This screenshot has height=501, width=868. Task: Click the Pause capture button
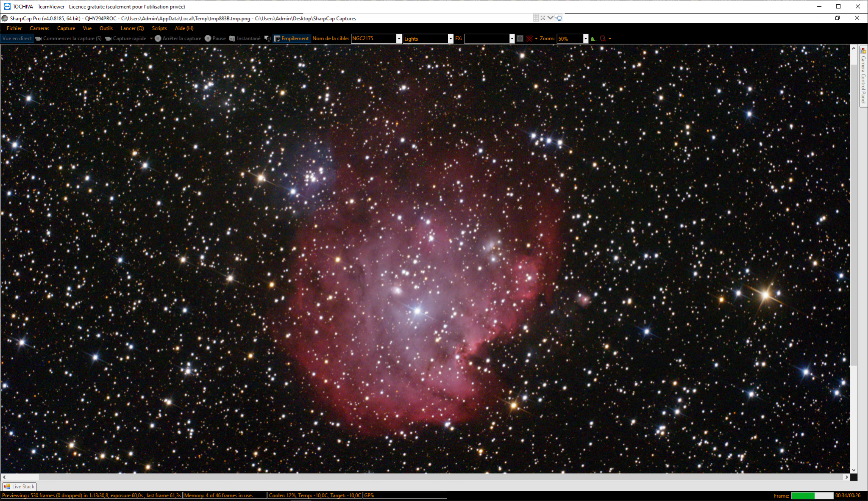[215, 39]
